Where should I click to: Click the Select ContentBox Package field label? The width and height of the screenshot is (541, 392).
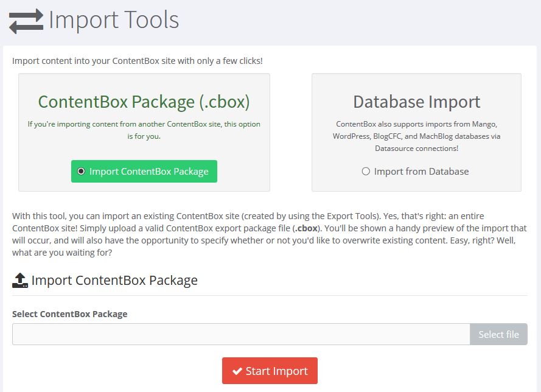[70, 314]
